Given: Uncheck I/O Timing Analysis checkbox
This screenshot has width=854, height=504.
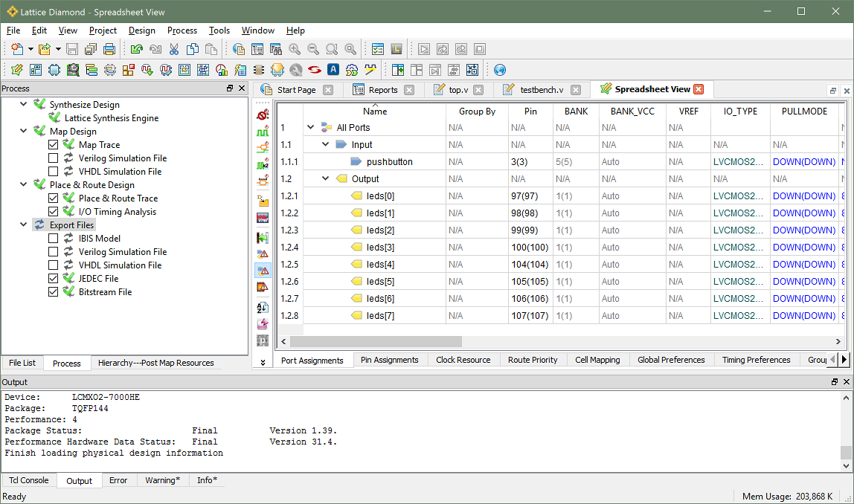Looking at the screenshot, I should coord(53,212).
